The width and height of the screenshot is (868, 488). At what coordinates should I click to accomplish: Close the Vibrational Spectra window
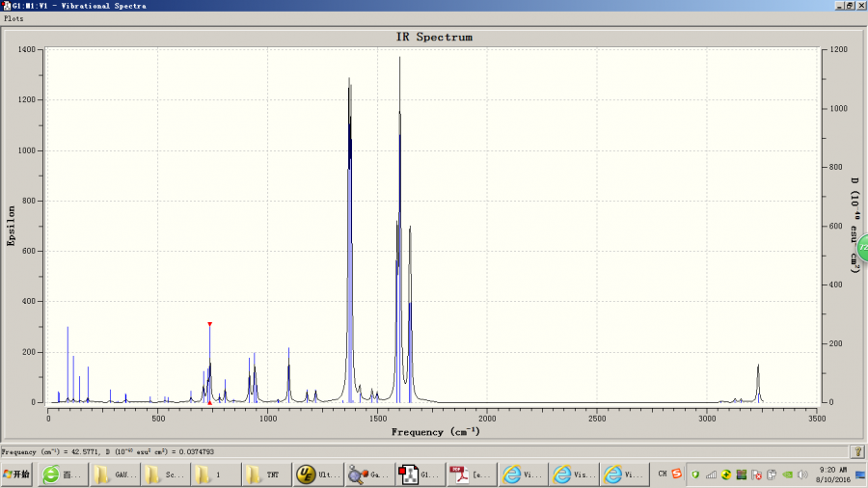(x=861, y=6)
